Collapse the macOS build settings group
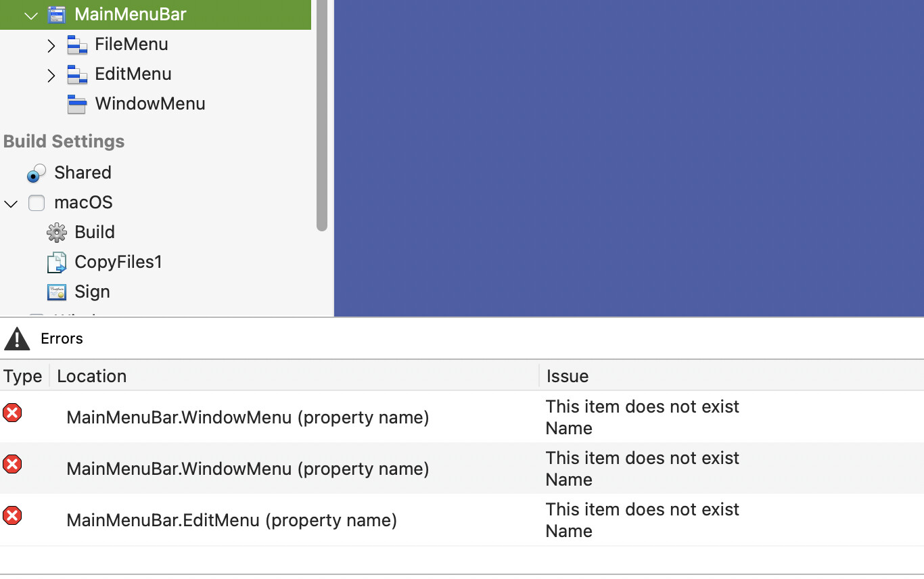Screen dimensions: 924x579 coord(11,204)
